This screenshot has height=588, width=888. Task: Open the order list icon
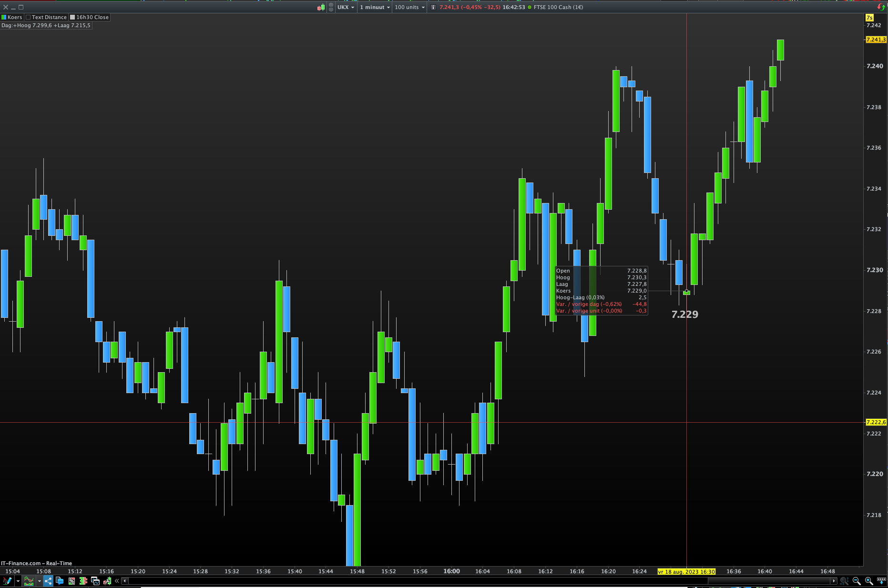tap(71, 581)
